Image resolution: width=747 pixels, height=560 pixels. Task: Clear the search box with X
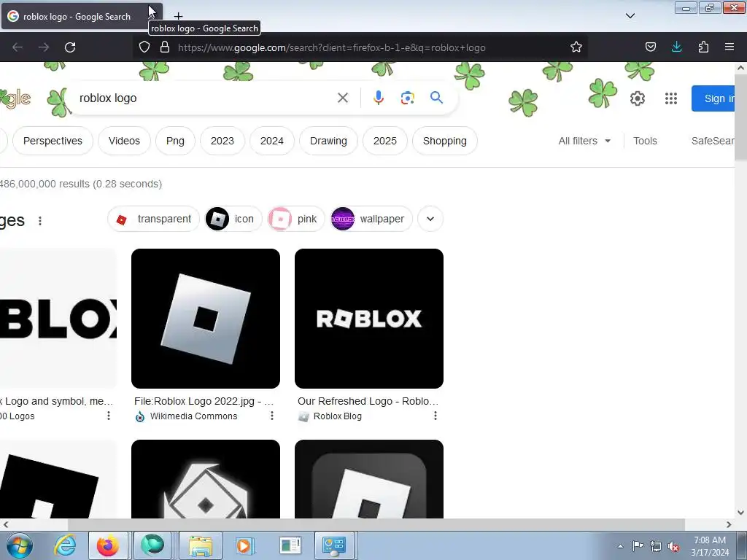point(343,98)
